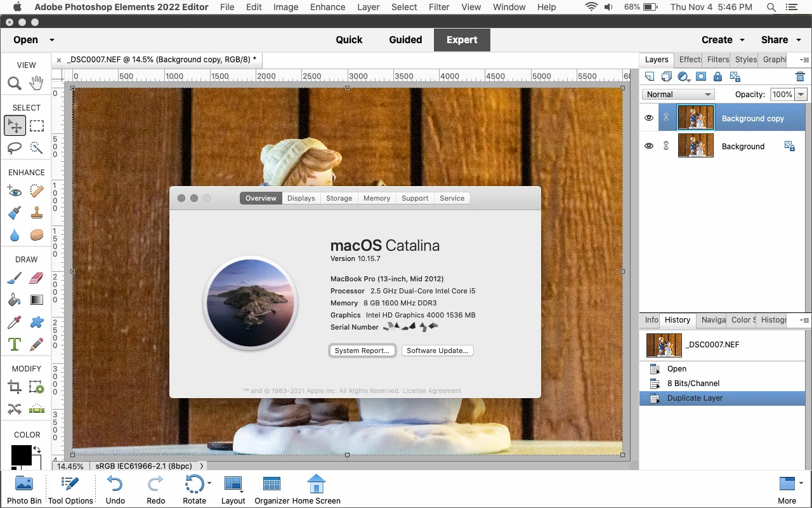
Task: Switch to Quick mode
Action: (349, 39)
